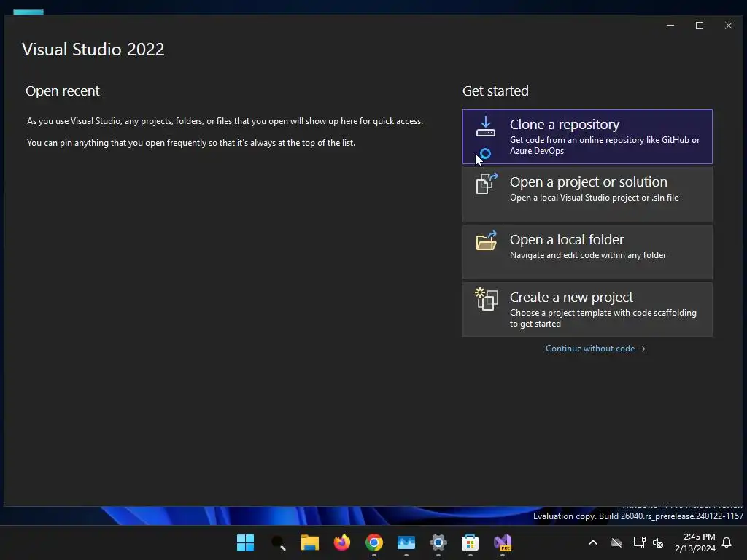Click the 'Visual Studio 2022' title text
Viewport: 747px width, 560px height.
coord(93,50)
